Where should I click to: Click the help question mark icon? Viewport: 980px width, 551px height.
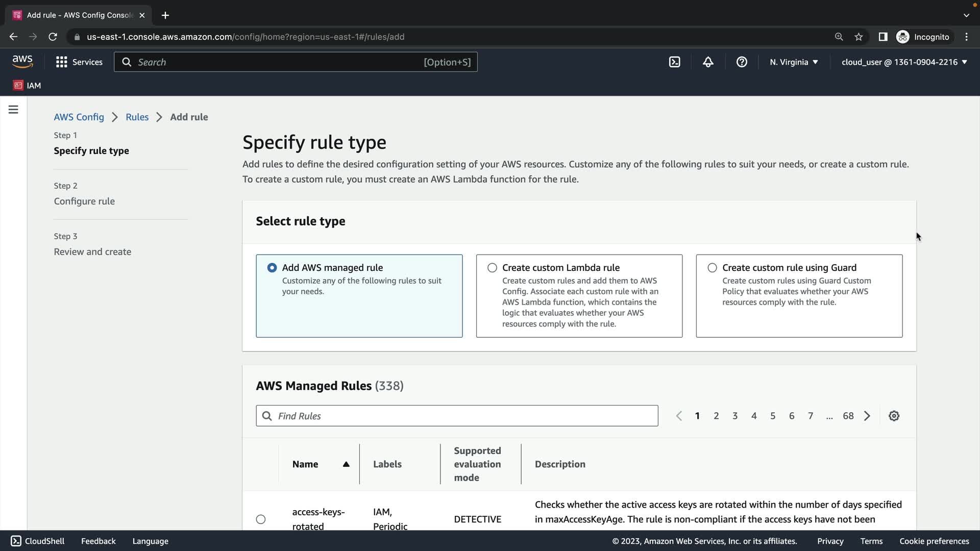coord(742,62)
